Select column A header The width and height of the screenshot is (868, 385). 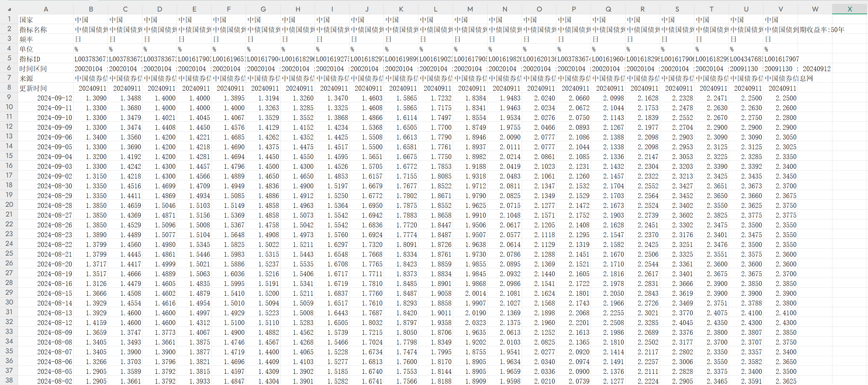click(46, 9)
